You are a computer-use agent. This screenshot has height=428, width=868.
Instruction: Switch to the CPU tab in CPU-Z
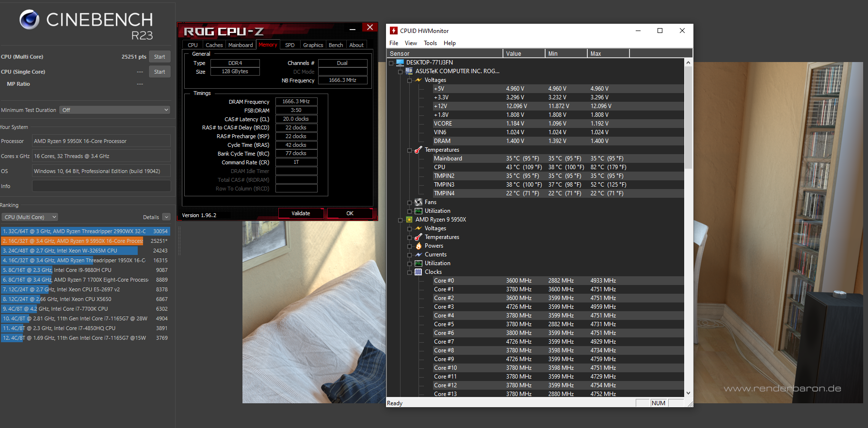193,45
